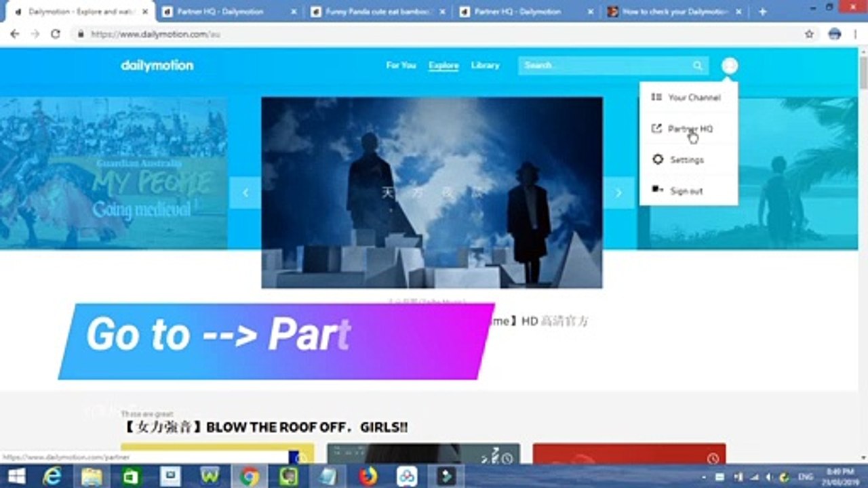Click watch later on the middle thumbnail

point(507,459)
